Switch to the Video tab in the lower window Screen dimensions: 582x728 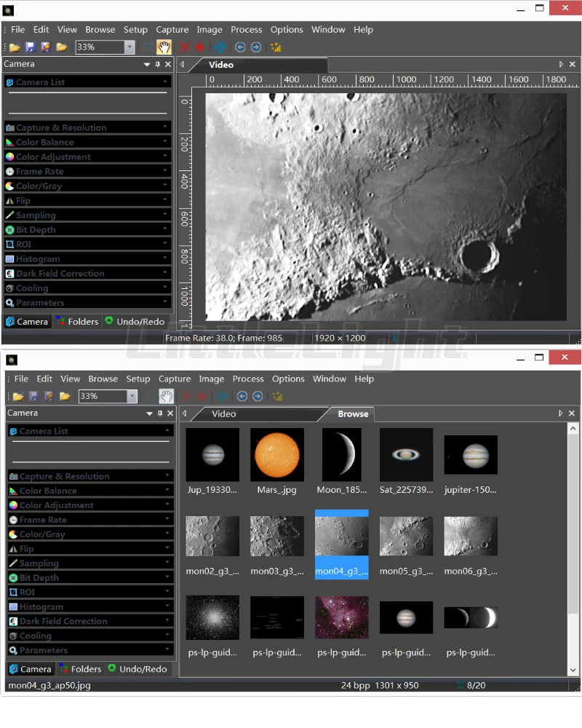[x=223, y=414]
